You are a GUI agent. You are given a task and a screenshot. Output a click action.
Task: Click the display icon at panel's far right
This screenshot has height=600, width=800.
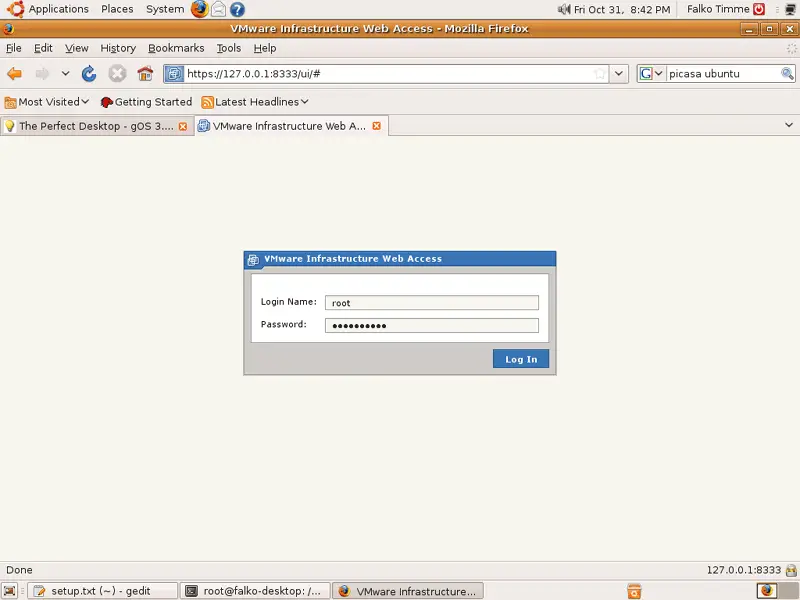(790, 9)
